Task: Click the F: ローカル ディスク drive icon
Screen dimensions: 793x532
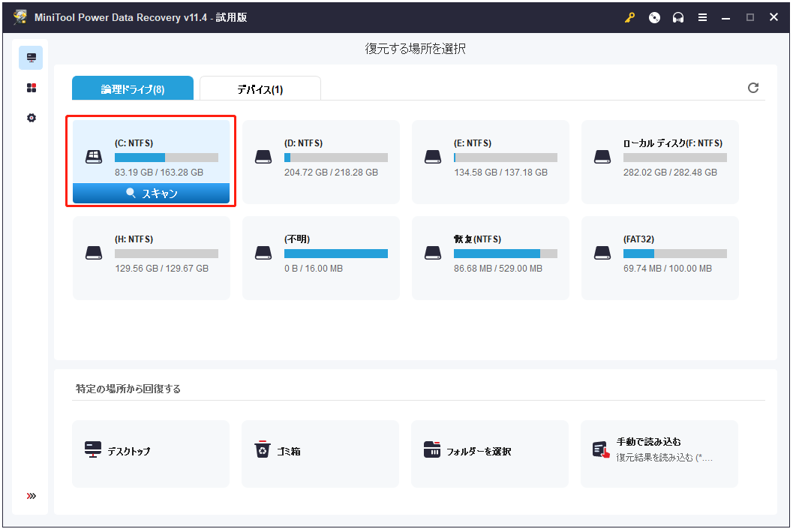Action: (x=602, y=157)
